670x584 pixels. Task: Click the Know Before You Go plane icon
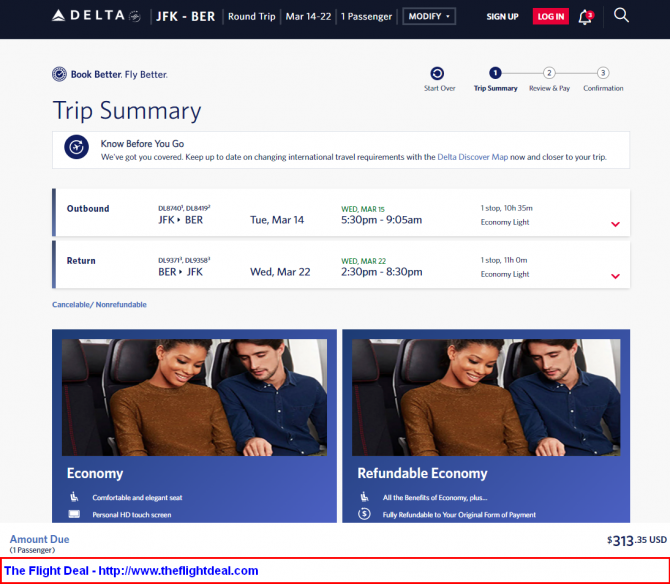[76, 147]
